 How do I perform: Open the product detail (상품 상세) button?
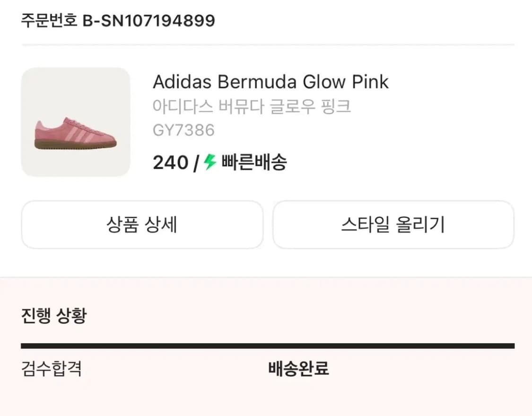[x=142, y=225]
